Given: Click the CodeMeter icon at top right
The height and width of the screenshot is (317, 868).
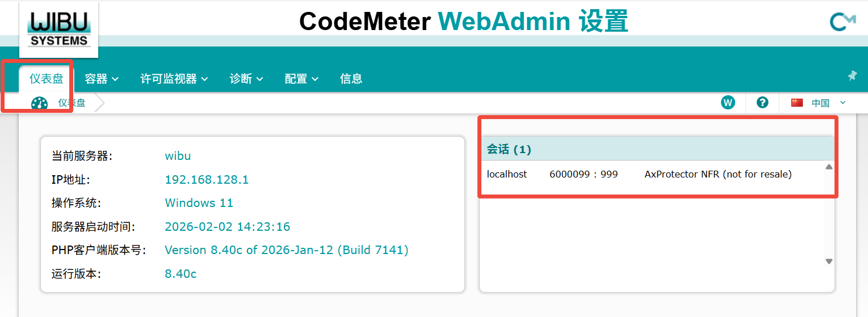Looking at the screenshot, I should click(842, 22).
